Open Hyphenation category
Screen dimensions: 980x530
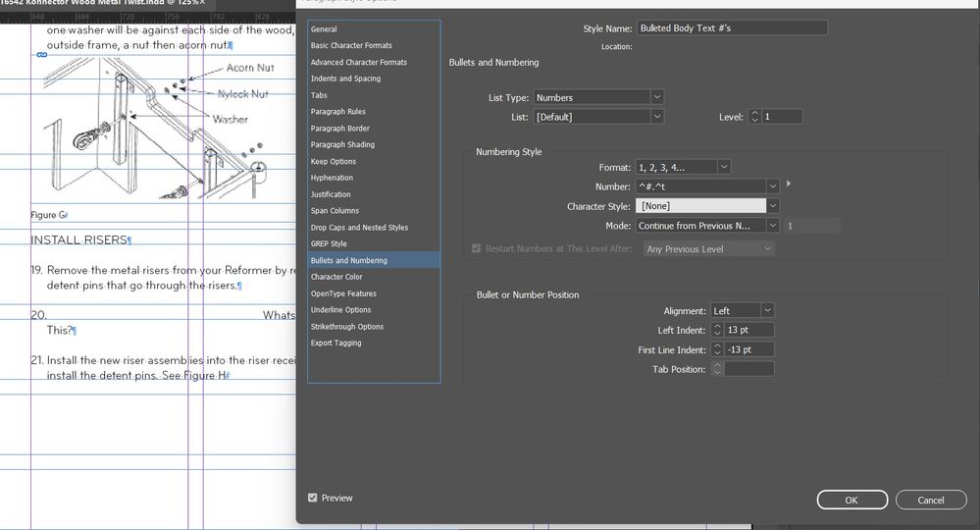point(374,178)
